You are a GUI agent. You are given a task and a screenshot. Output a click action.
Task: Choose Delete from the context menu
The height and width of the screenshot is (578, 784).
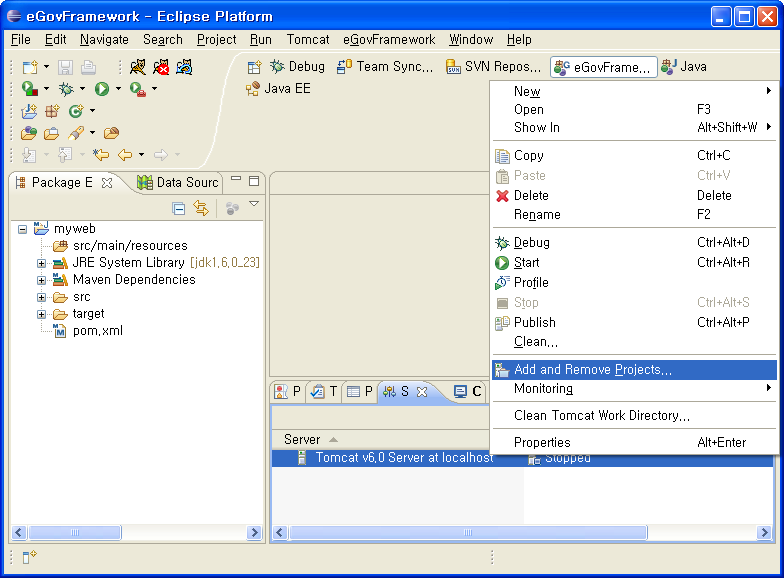(x=634, y=196)
